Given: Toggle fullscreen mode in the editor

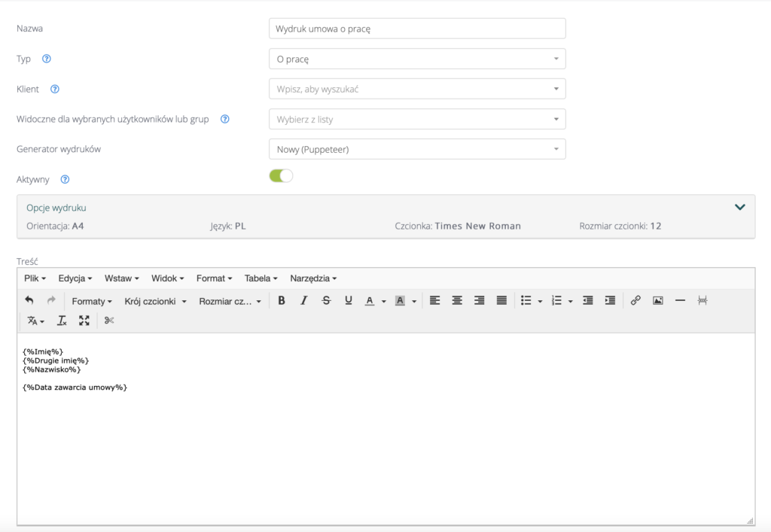Looking at the screenshot, I should [x=84, y=321].
